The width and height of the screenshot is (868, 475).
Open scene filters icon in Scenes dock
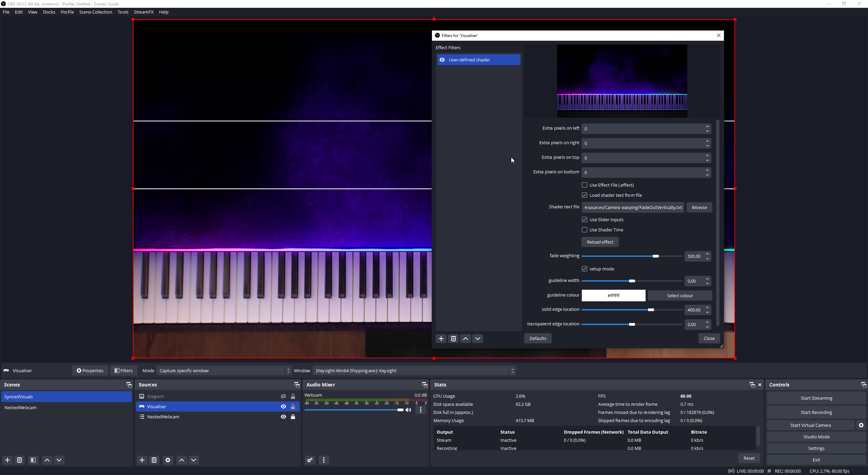coord(33,460)
